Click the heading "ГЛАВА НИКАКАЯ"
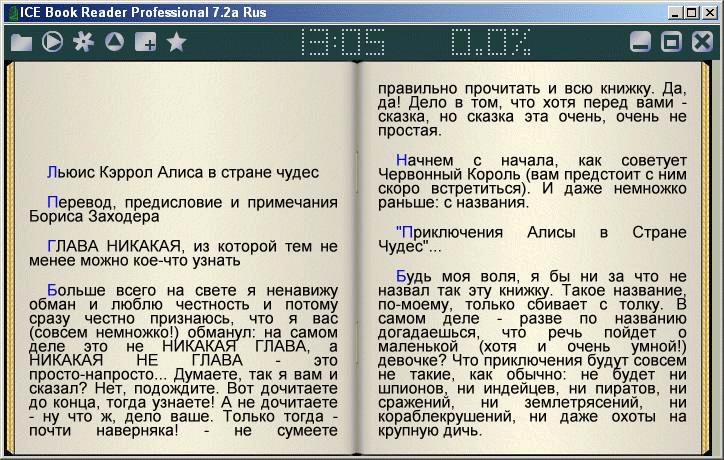 coord(114,246)
